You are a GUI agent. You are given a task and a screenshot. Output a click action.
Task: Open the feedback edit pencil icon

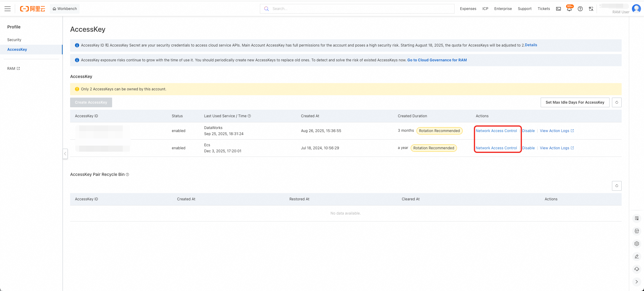click(637, 256)
